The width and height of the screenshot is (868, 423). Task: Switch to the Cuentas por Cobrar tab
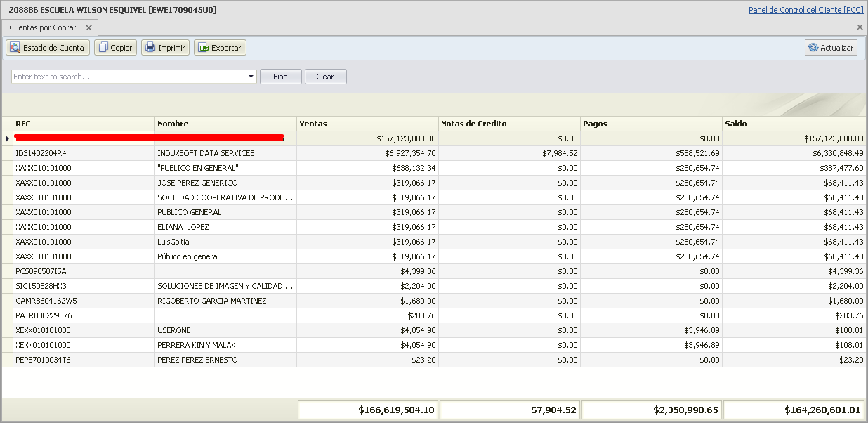point(43,27)
